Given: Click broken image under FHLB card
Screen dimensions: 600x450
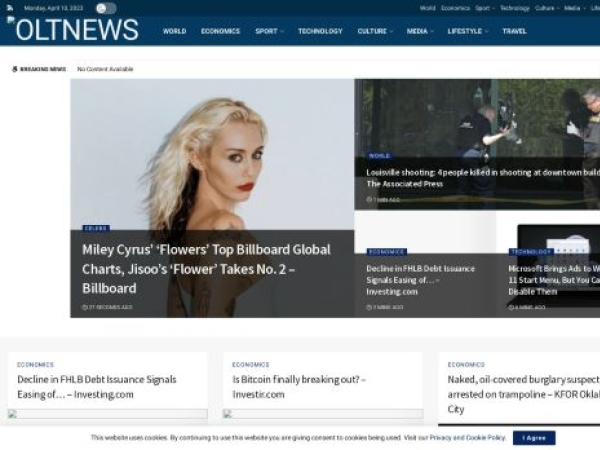Looking at the screenshot, I should [108, 414].
